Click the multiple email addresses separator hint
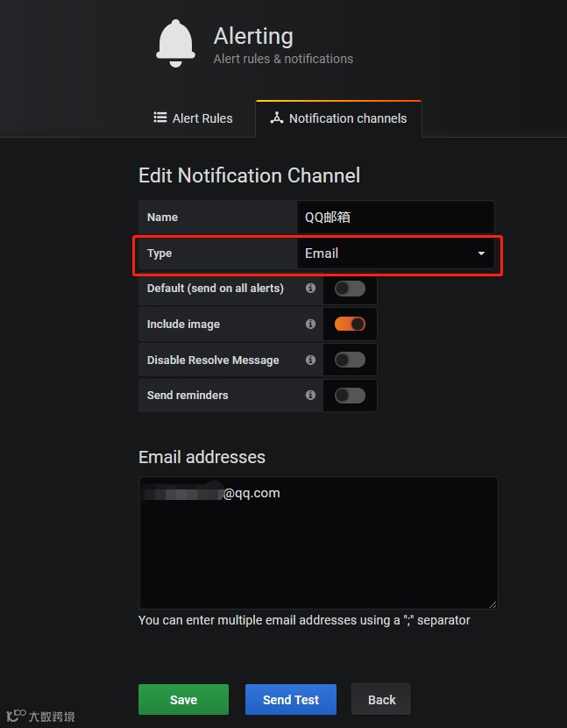 click(x=304, y=620)
